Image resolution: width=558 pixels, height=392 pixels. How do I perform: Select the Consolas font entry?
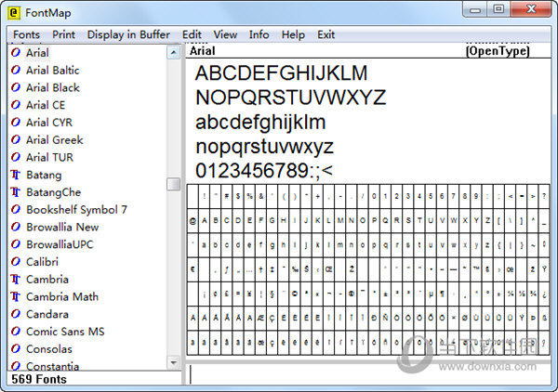(x=48, y=348)
